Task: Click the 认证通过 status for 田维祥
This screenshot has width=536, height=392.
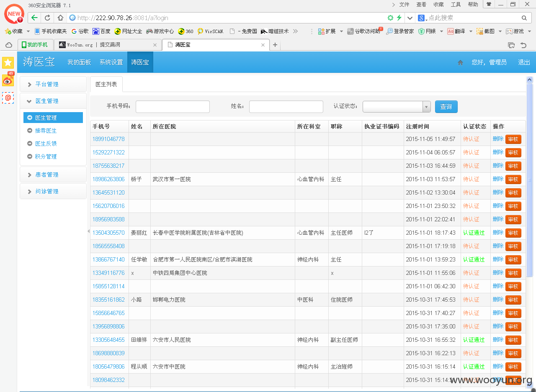Action: pyautogui.click(x=474, y=340)
